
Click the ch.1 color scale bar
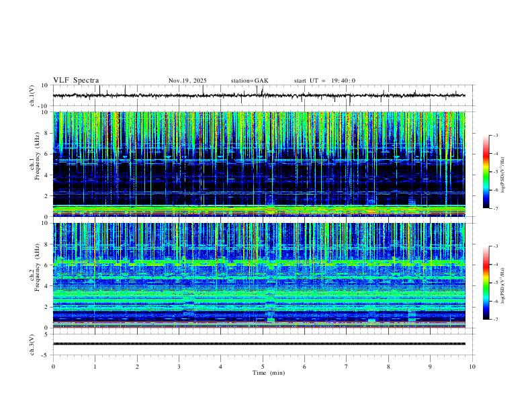coord(486,172)
